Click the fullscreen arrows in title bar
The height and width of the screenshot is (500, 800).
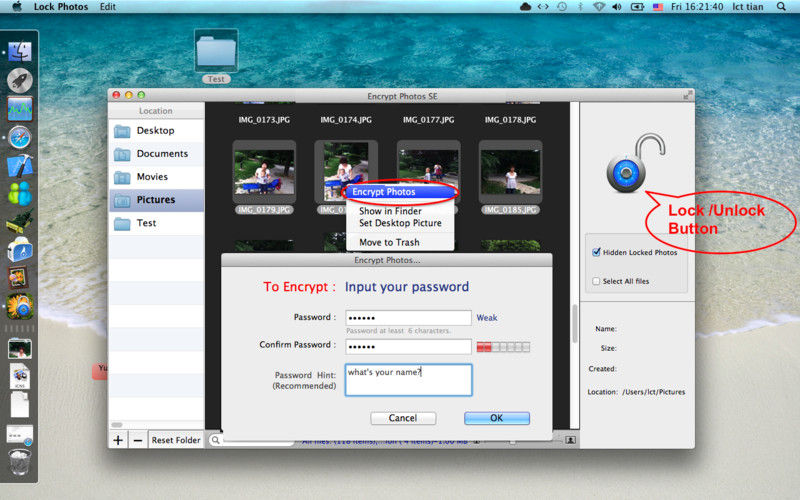688,95
